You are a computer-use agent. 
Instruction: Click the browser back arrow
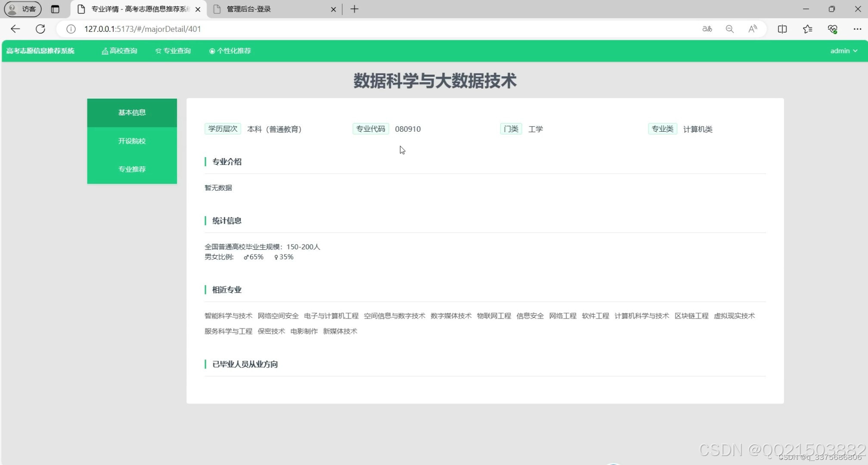coord(15,29)
